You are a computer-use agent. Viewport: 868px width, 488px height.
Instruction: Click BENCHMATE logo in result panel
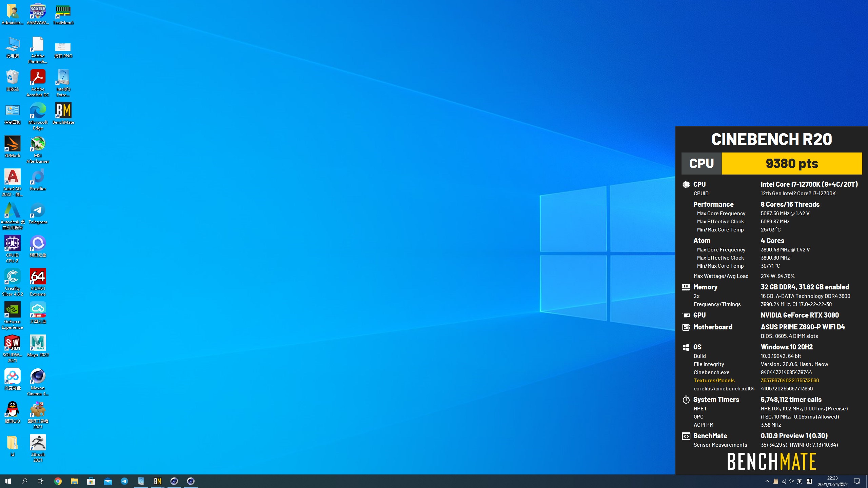771,461
